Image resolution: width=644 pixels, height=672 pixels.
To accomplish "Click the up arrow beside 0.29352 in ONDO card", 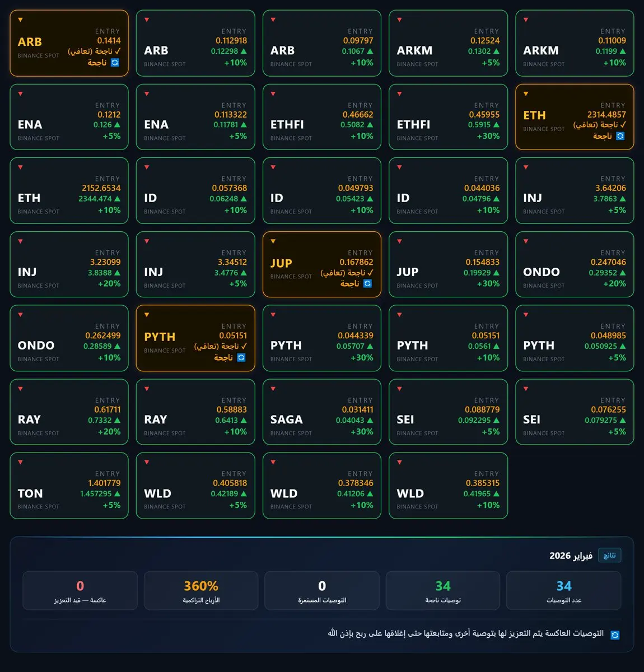I will point(623,273).
